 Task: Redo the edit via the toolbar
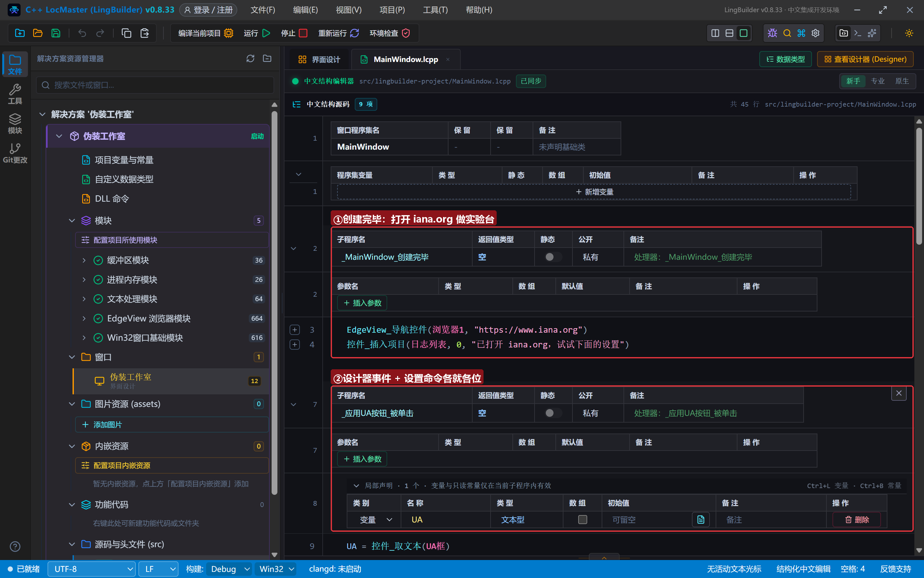[100, 33]
